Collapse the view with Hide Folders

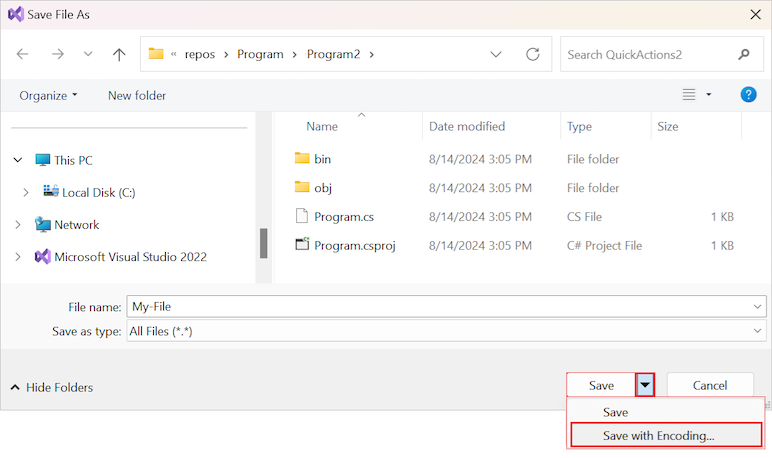tap(51, 387)
